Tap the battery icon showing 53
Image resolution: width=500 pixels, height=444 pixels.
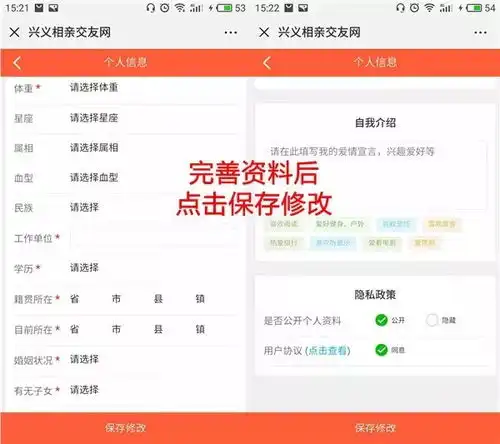click(x=225, y=8)
